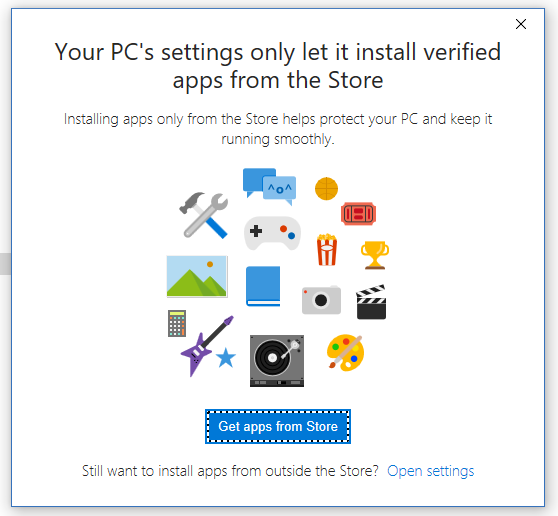This screenshot has width=558, height=516.
Task: Click the gray camera icon
Action: (321, 300)
